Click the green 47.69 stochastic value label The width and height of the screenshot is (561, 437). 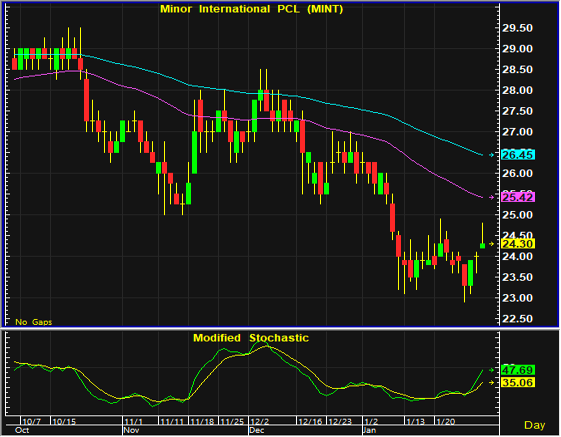click(518, 370)
